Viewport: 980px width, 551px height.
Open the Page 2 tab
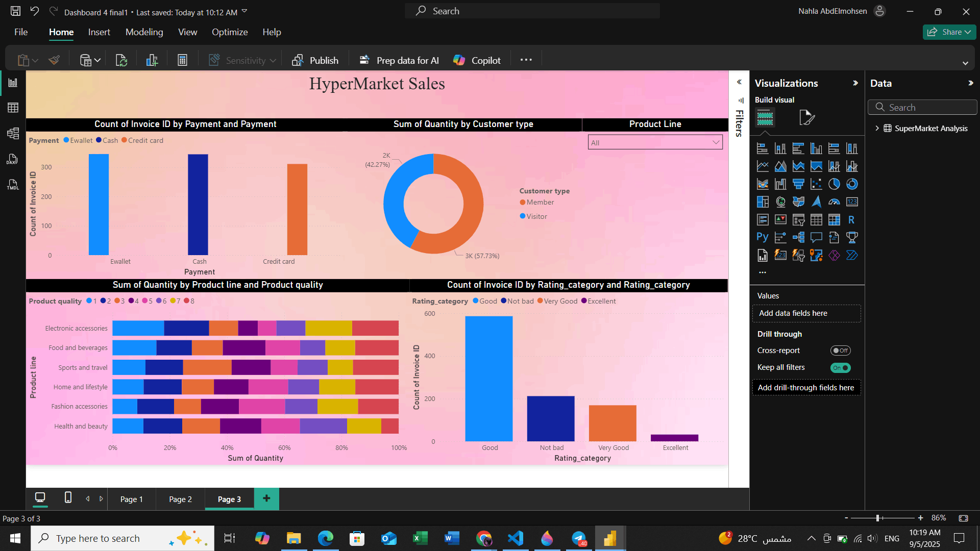180,499
